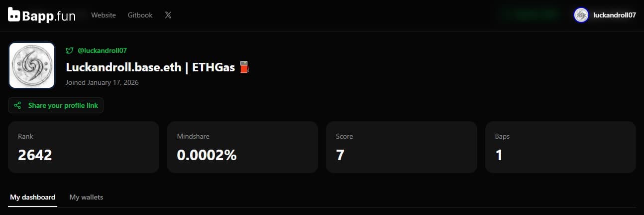The width and height of the screenshot is (644, 215).
Task: Click the green Twitter bird icon
Action: (70, 50)
